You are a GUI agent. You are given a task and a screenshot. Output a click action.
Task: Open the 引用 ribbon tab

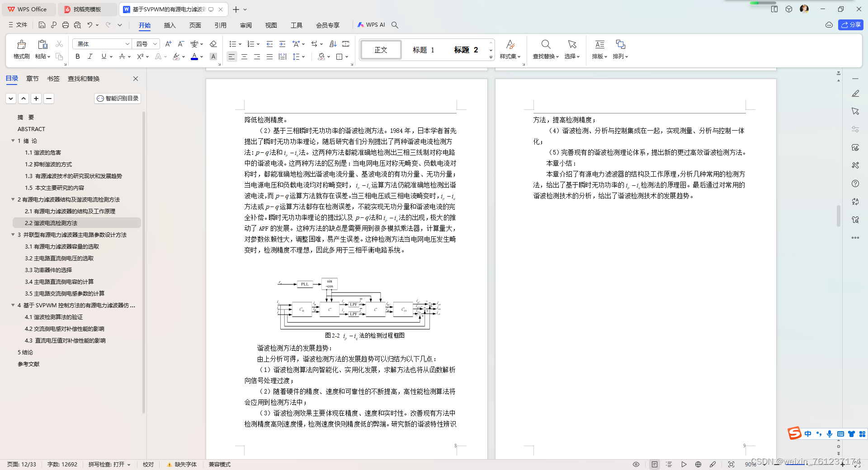[221, 25]
